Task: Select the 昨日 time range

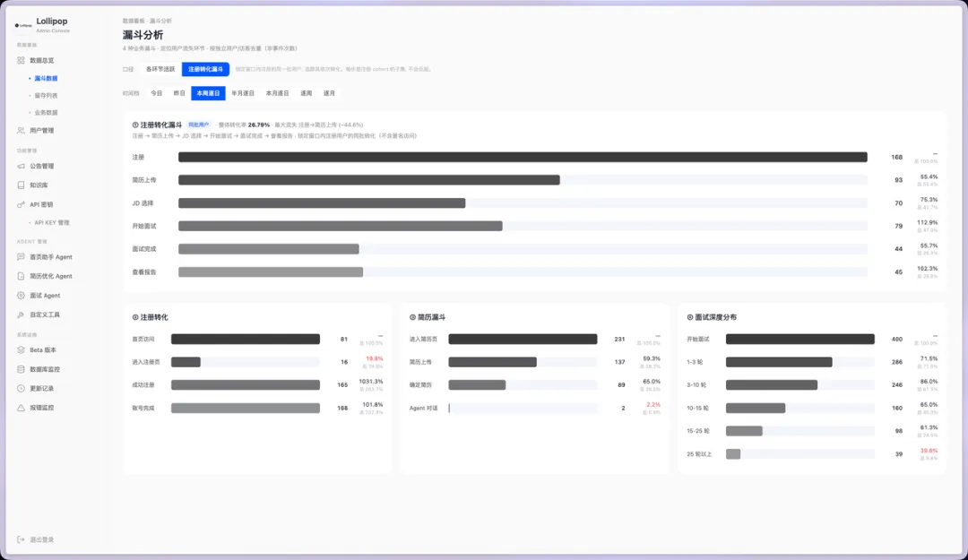Action: [x=179, y=93]
